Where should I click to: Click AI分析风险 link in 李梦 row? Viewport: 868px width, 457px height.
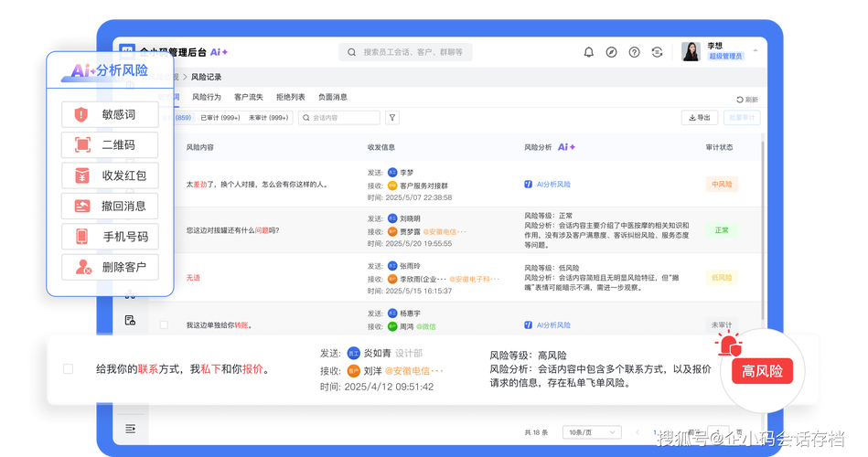tap(548, 185)
